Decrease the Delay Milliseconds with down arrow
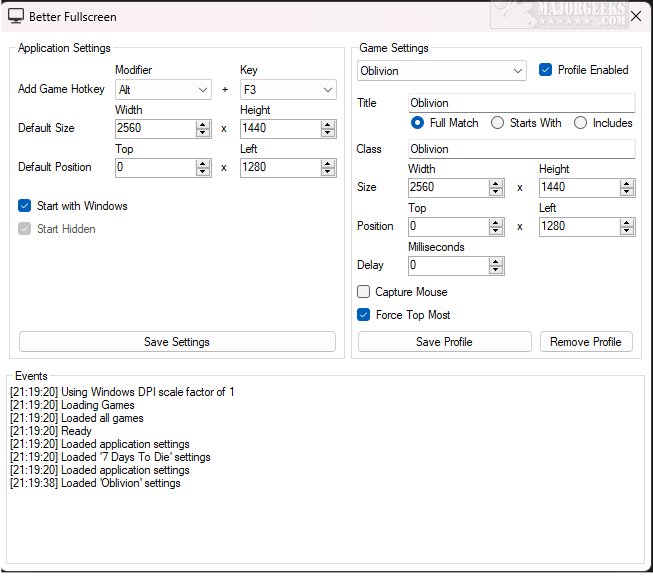This screenshot has height=577, width=653. (496, 270)
